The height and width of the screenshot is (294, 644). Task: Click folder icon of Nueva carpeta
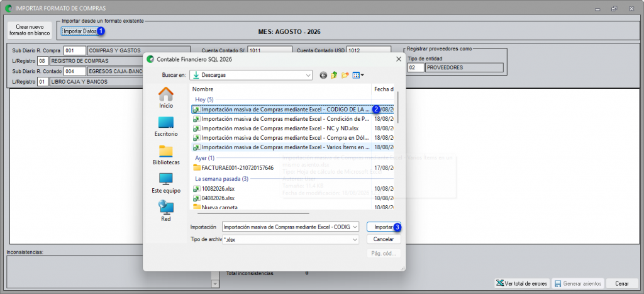click(x=197, y=207)
